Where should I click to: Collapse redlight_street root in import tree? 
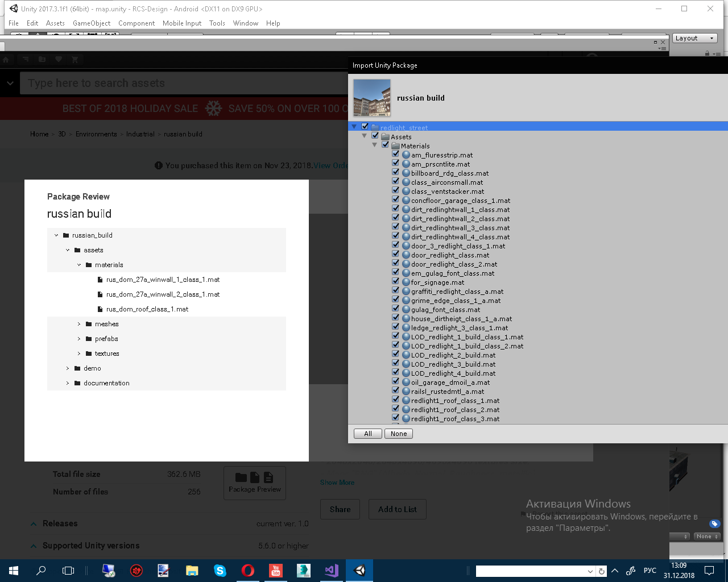tap(354, 127)
